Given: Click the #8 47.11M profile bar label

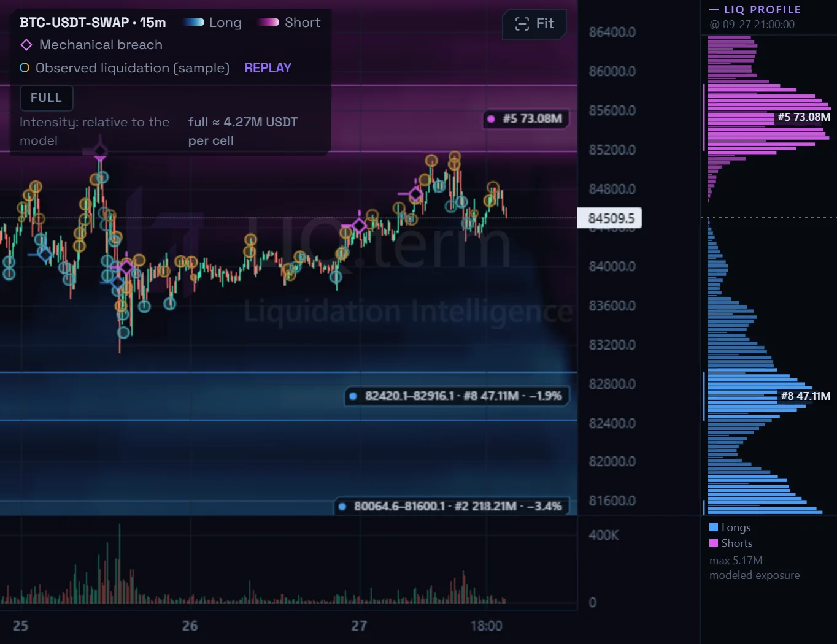Looking at the screenshot, I should [806, 396].
